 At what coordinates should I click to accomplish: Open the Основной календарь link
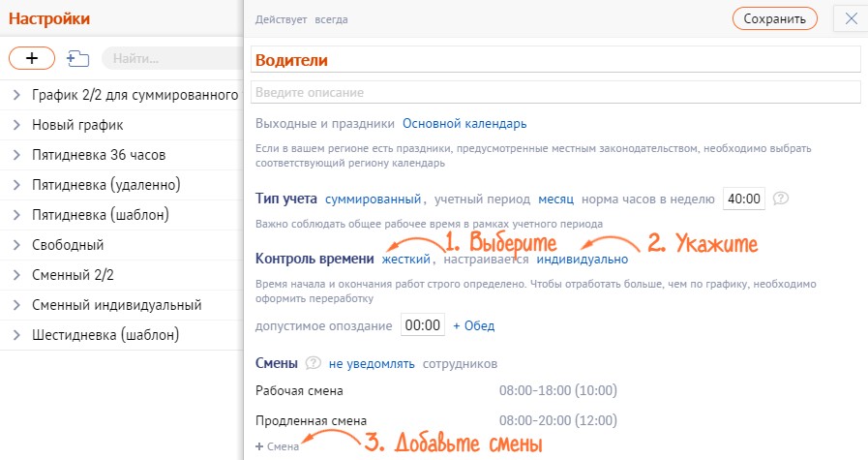tap(464, 124)
